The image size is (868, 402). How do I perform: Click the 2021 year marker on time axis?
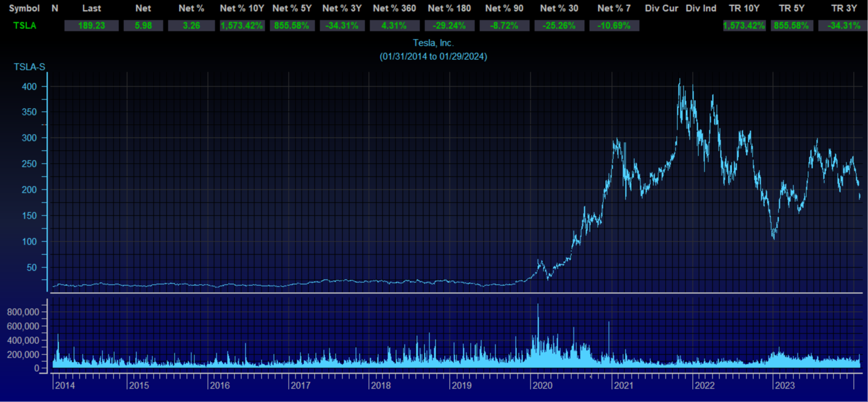pos(623,385)
